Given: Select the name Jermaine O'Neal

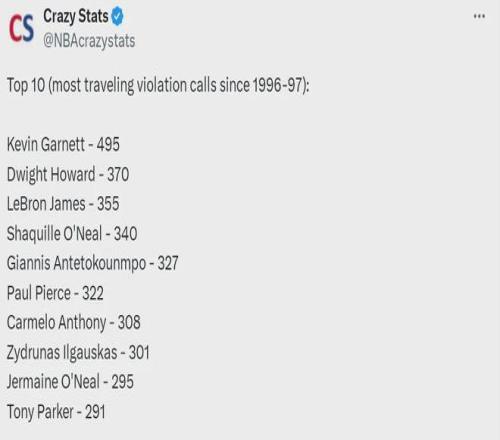Looking at the screenshot, I should click(53, 382).
